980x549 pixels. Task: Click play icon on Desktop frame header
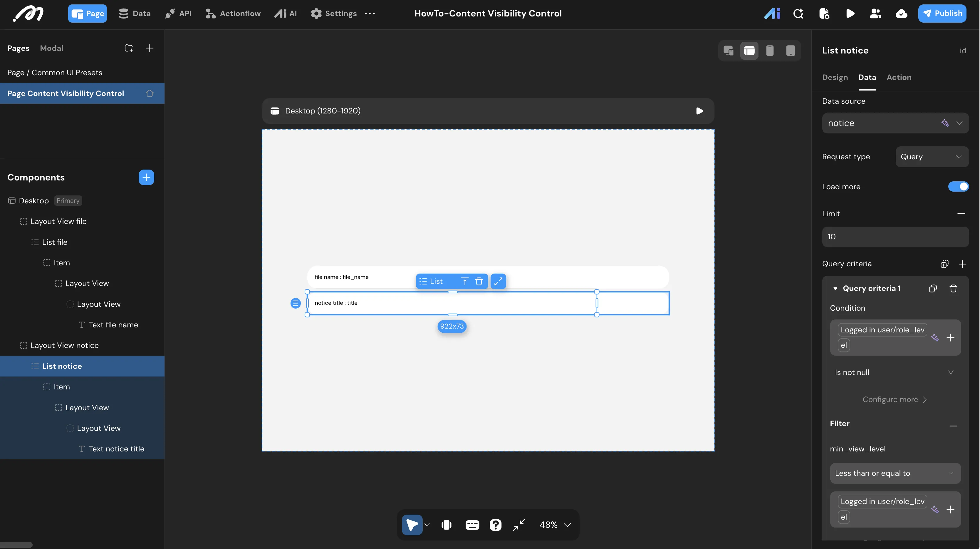(x=699, y=111)
